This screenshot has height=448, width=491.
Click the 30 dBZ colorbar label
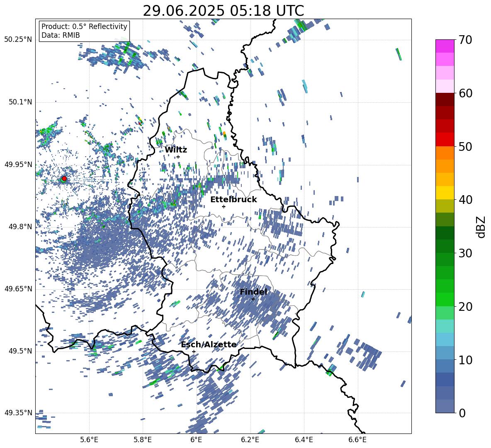point(465,253)
